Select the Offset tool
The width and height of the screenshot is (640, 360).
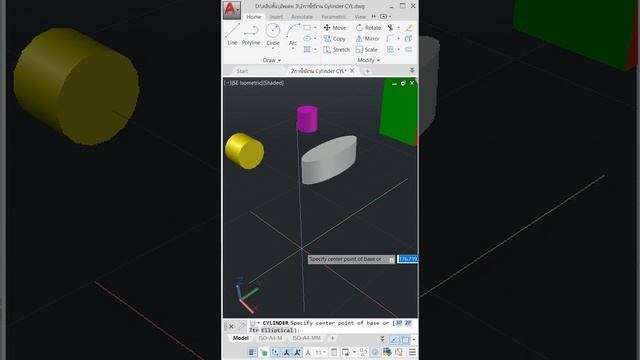tap(409, 49)
